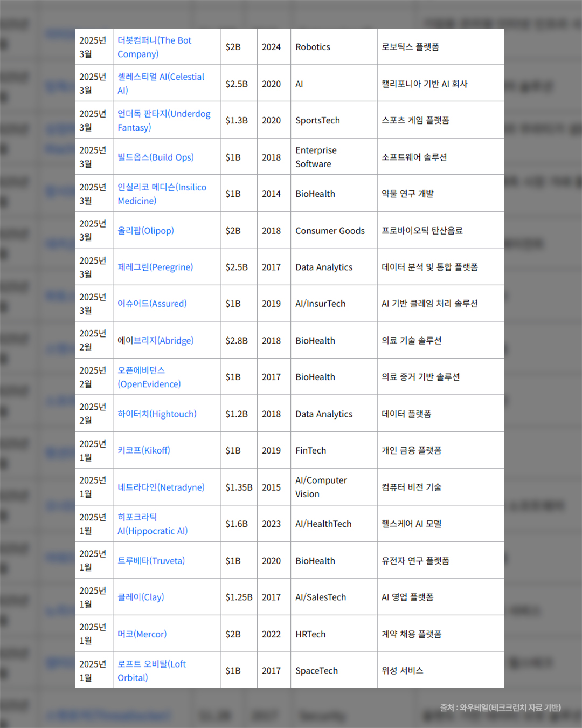
Task: Open the 하이터치(Hightouch) link
Action: pyautogui.click(x=157, y=414)
